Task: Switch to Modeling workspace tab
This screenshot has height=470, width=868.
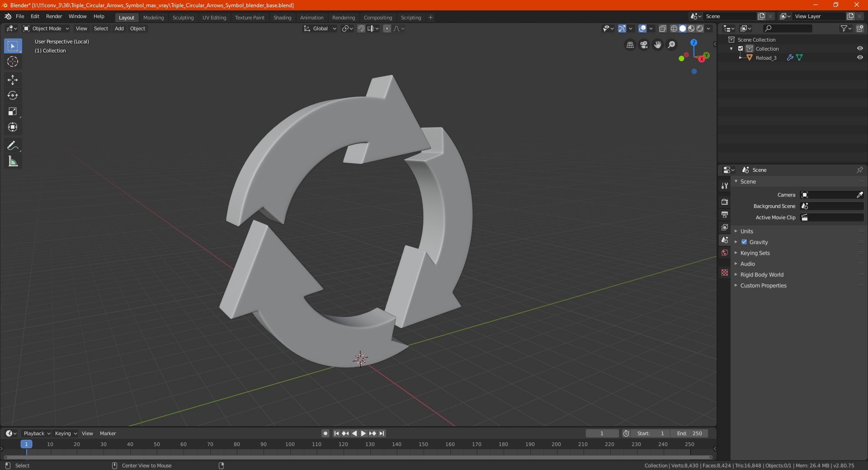Action: [x=153, y=18]
